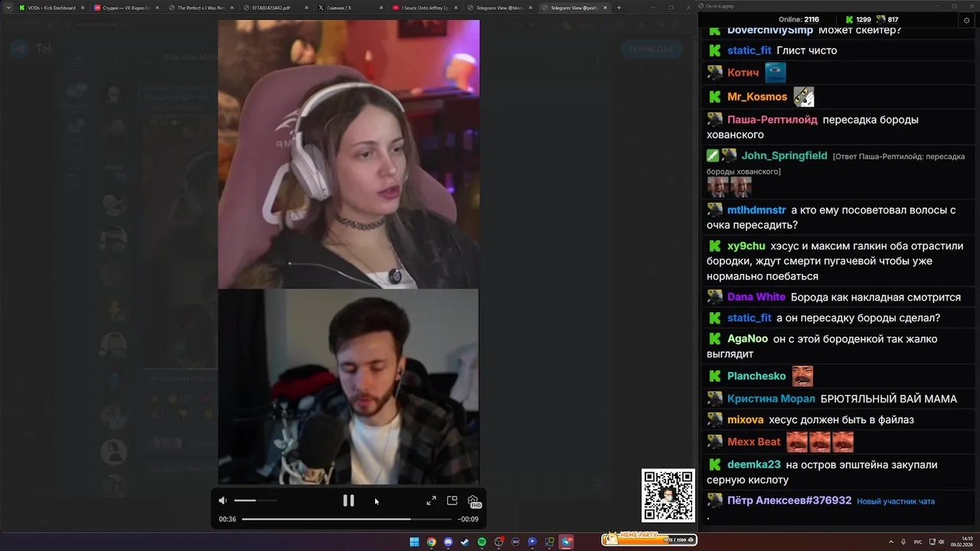Click Mr_Kosmos username in chat
Screen dimensions: 980x551
pos(757,96)
